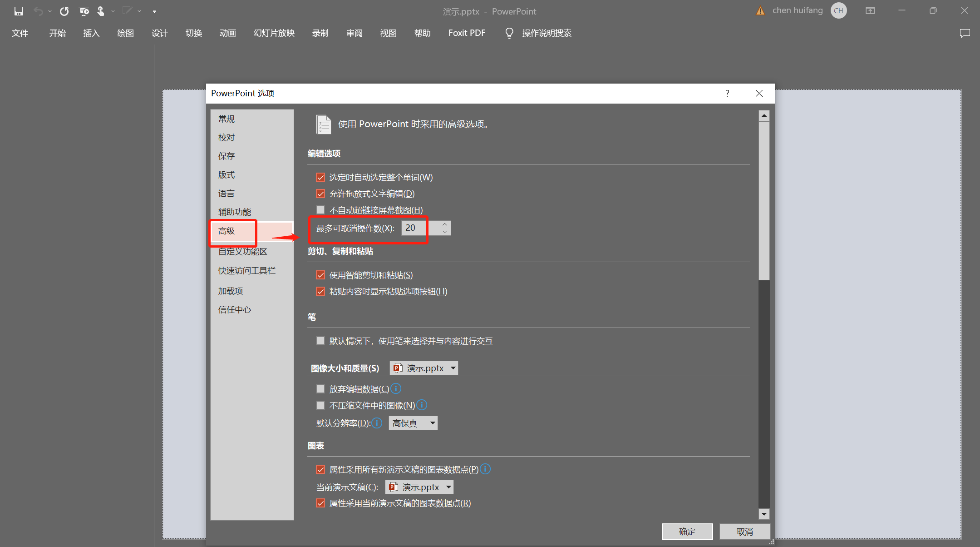Open 默认分辨率 高保真 dropdown
This screenshot has width=980, height=547.
[x=413, y=423]
